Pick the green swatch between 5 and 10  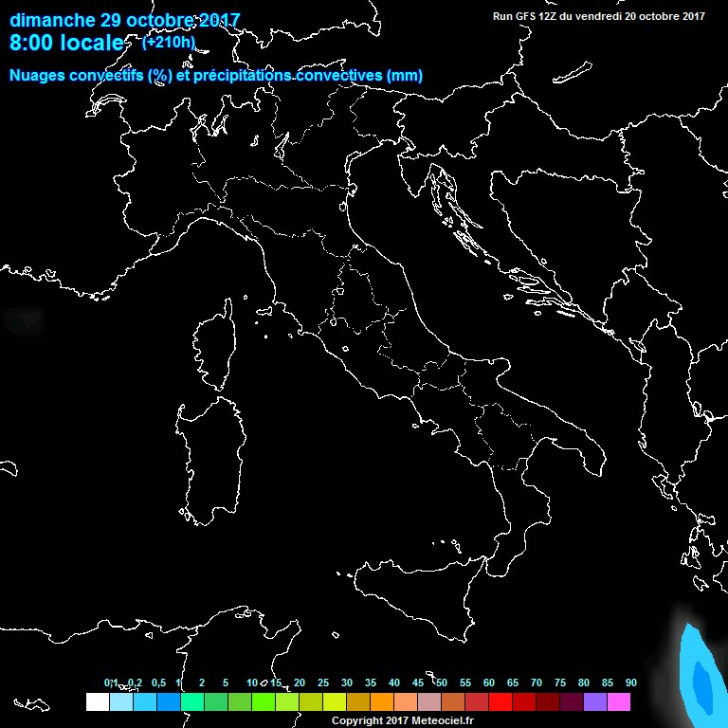(240, 701)
